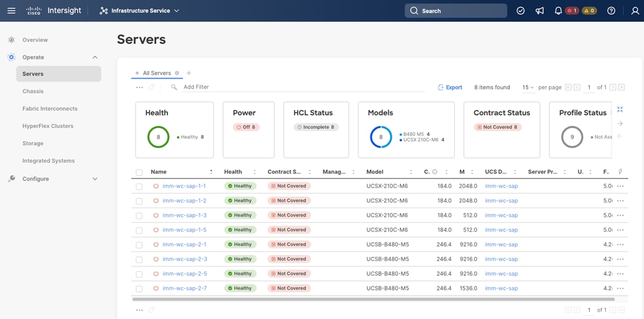Open the help question mark icon
The height and width of the screenshot is (319, 644).
(x=611, y=10)
